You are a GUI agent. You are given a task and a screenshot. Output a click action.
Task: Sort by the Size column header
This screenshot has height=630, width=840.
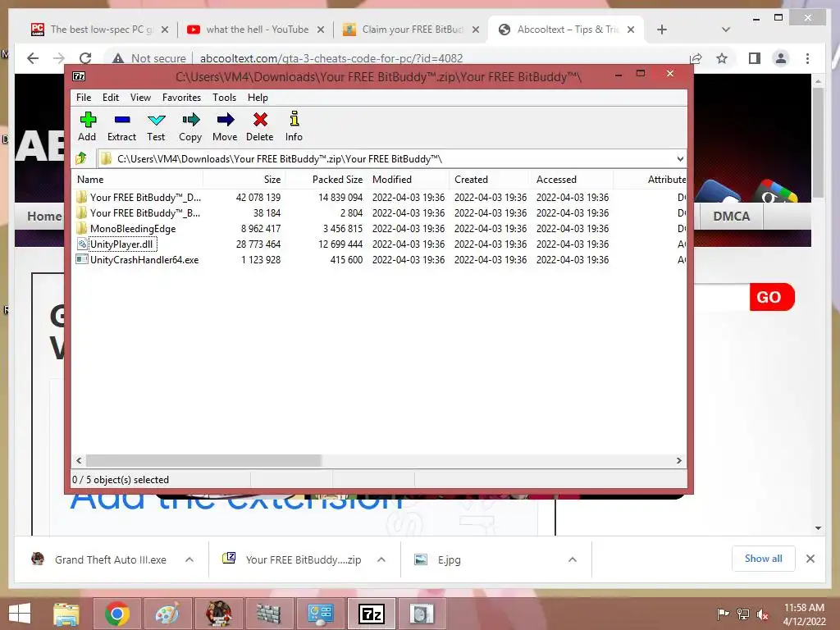point(244,180)
